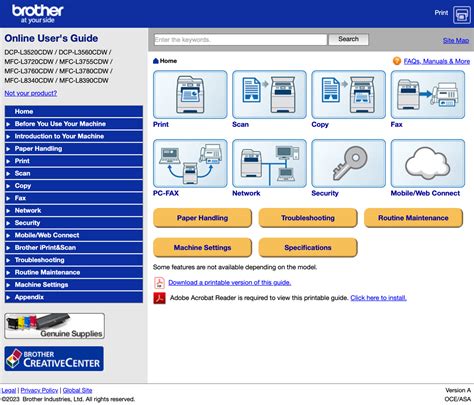This screenshot has width=474, height=405.
Task: Select Home in the sidebar menu
Action: click(x=74, y=111)
